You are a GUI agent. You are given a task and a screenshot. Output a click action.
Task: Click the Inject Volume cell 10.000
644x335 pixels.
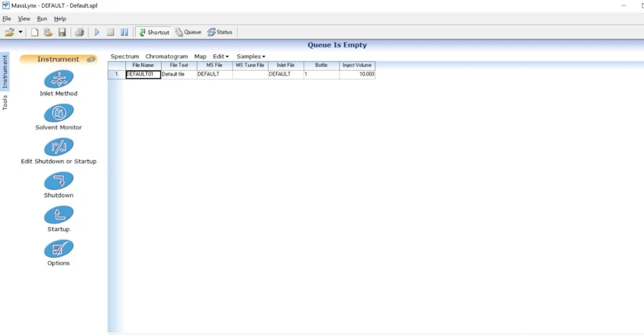[357, 74]
